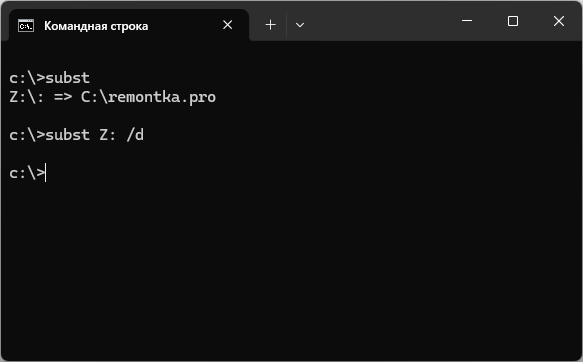This screenshot has height=362, width=583.
Task: Click the Z: argument in subst Z: /d
Action: (x=108, y=135)
